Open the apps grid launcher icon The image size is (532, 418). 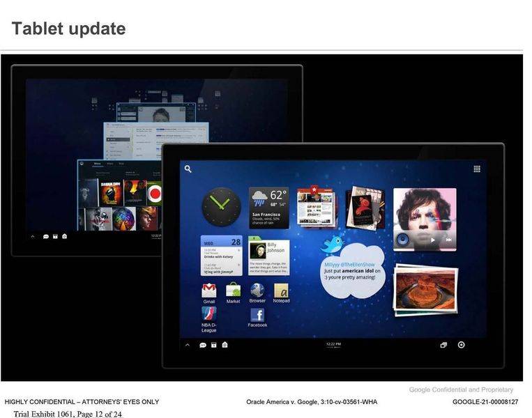477,169
